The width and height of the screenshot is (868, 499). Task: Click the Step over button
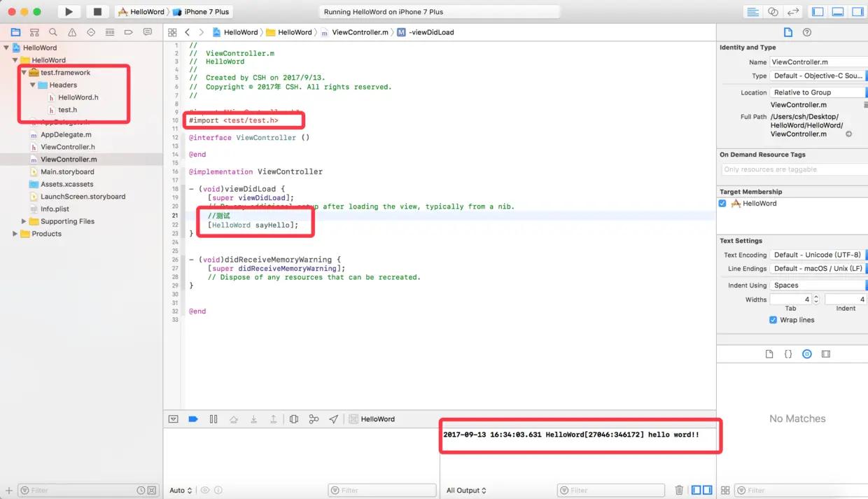click(x=234, y=419)
